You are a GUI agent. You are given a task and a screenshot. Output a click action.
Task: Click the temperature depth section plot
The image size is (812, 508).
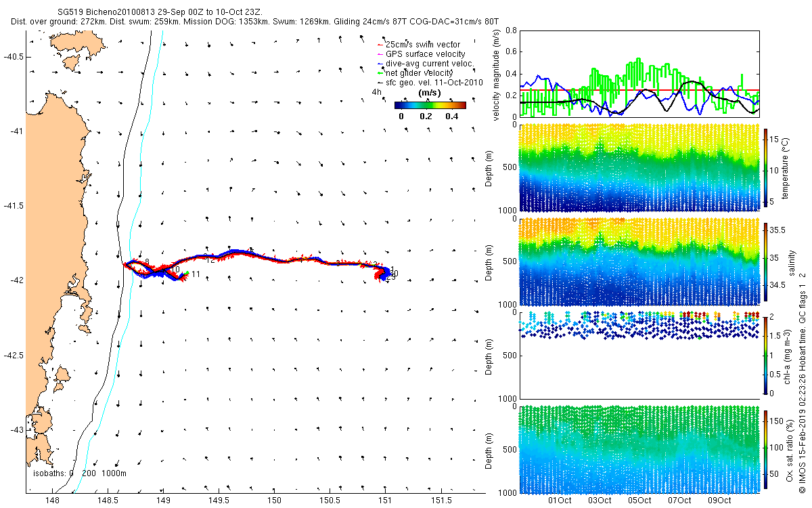pos(639,167)
